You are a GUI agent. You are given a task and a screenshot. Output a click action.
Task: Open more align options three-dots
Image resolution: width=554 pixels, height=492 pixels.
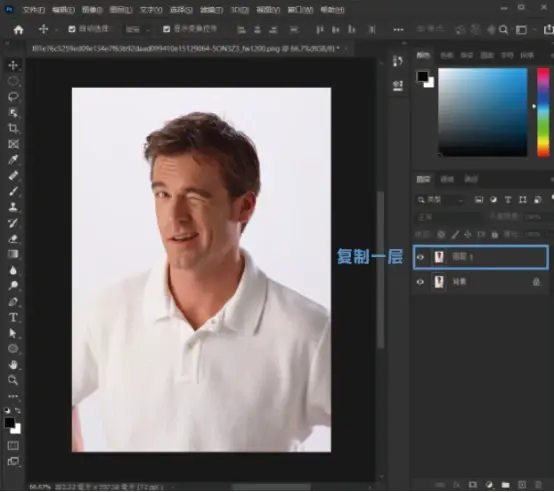[398, 30]
